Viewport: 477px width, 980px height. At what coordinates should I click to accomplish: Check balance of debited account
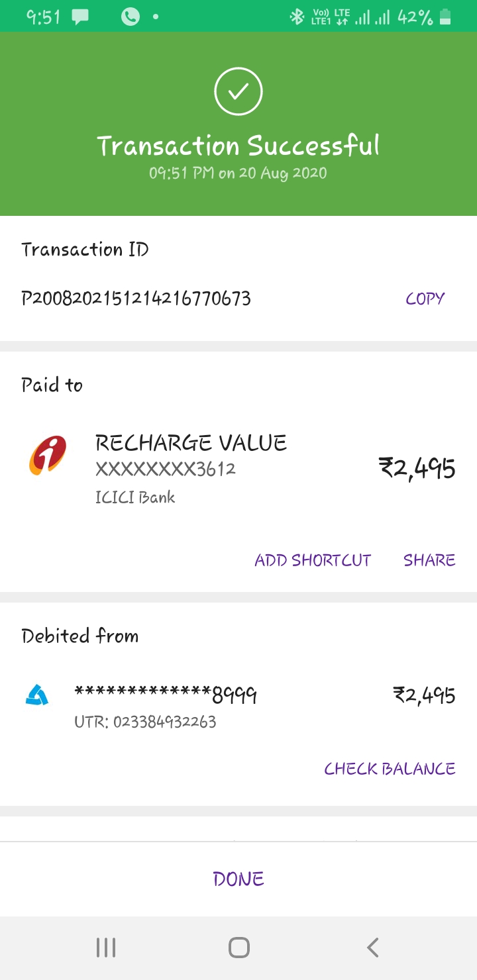(390, 769)
